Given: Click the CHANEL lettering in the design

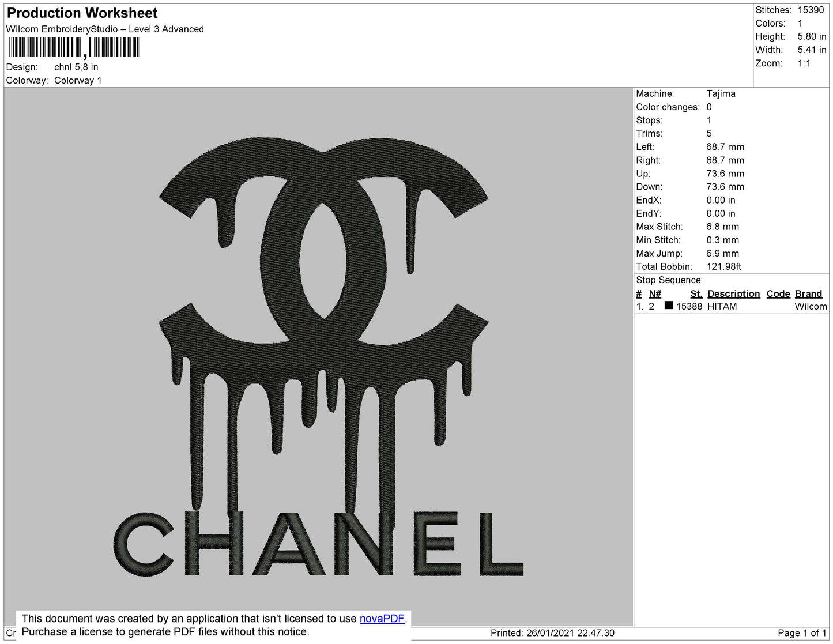Looking at the screenshot, I should (318, 544).
